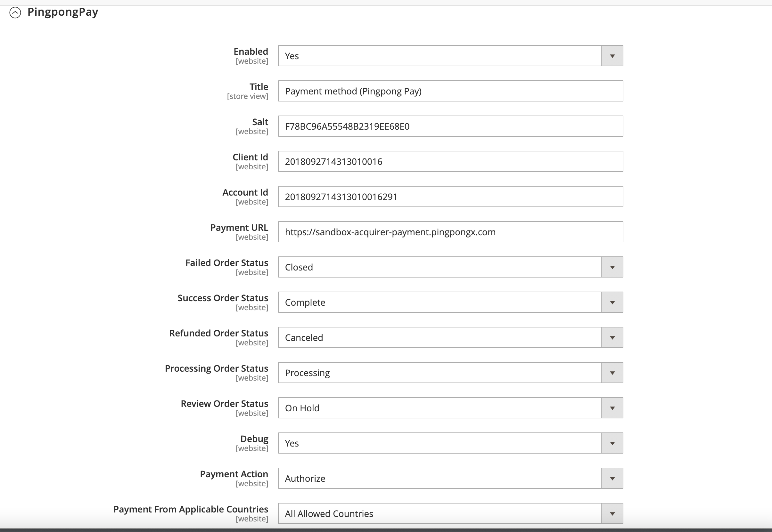Click the arrow icon on Payment From Applicable Countries
The width and height of the screenshot is (772, 532).
click(x=612, y=513)
